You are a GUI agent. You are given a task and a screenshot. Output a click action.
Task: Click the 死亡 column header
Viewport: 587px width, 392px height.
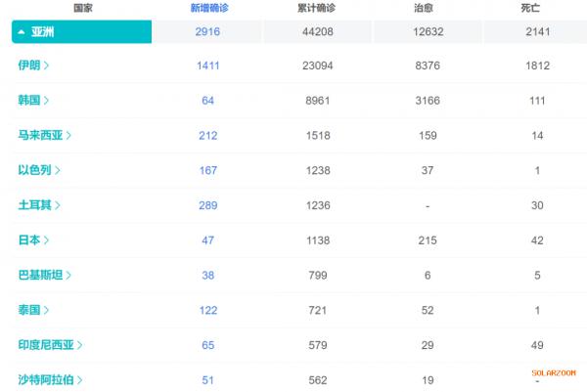click(x=530, y=8)
